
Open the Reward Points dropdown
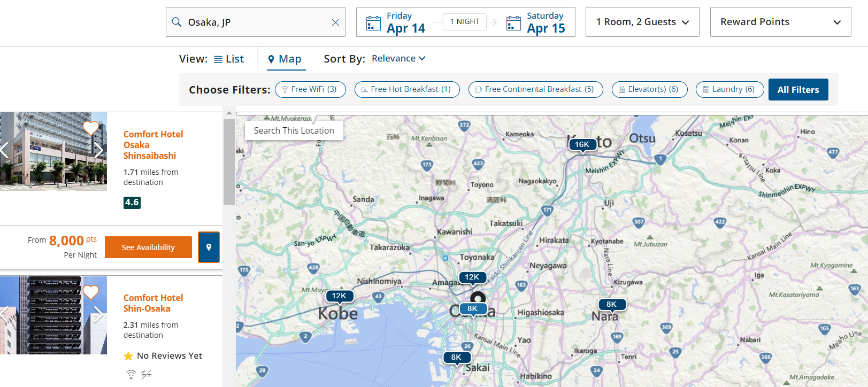[780, 22]
